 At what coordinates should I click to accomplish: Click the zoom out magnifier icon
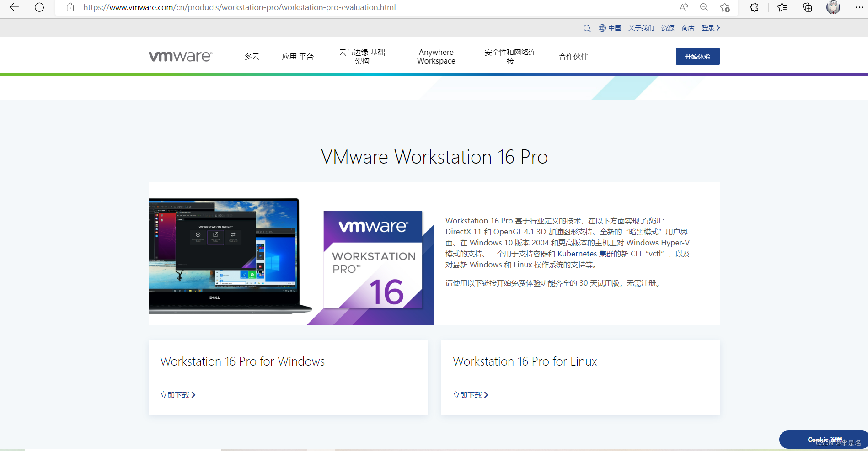pos(704,7)
